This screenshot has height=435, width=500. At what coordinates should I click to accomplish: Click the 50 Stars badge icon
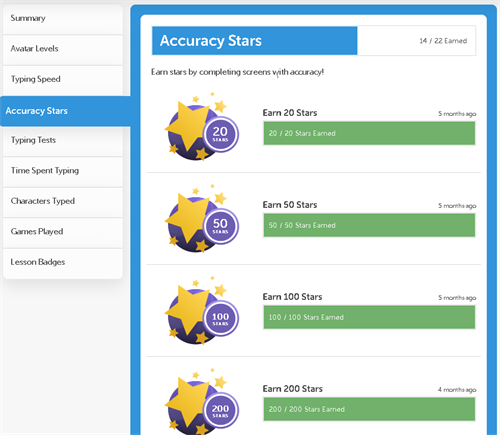coord(202,219)
